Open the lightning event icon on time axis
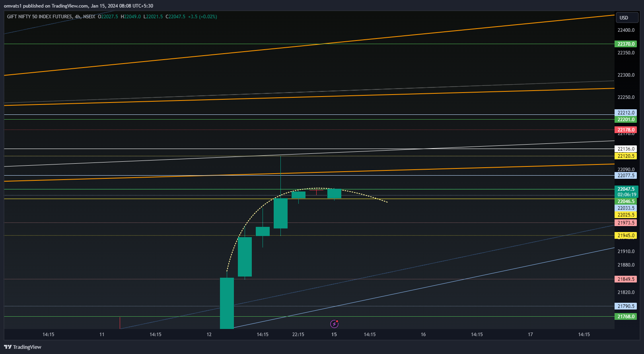The width and height of the screenshot is (644, 354). tap(335, 324)
